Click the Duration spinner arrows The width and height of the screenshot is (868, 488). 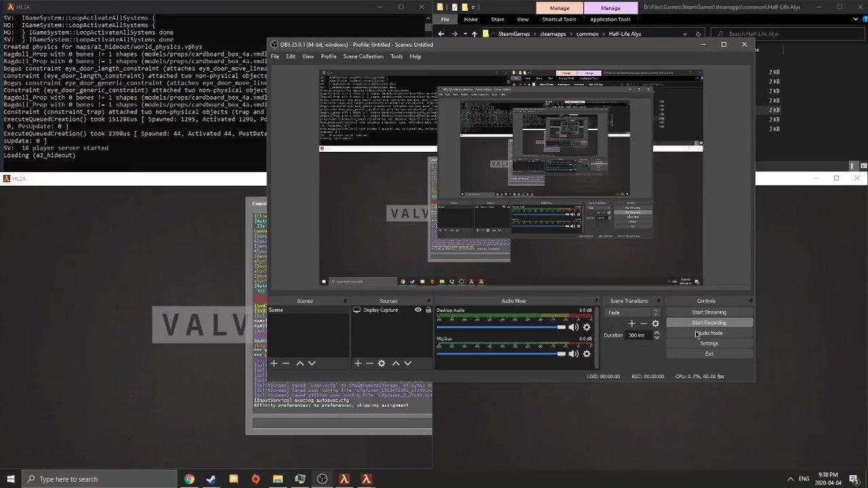pyautogui.click(x=656, y=335)
